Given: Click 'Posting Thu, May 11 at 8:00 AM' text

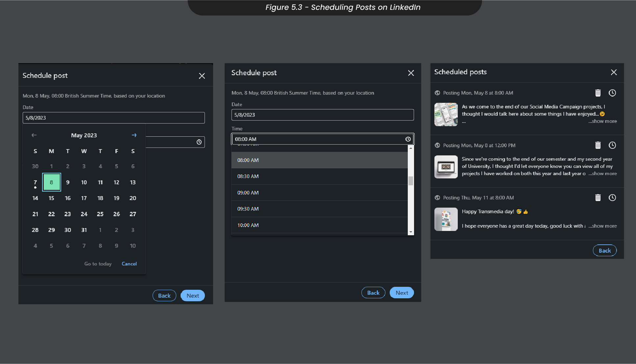Looking at the screenshot, I should (x=478, y=198).
